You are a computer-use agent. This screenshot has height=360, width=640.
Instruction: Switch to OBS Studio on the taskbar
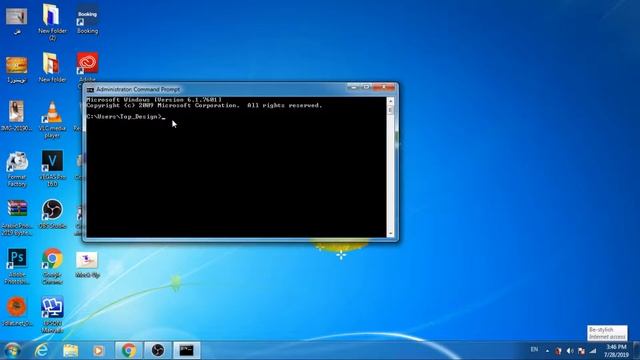(158, 350)
